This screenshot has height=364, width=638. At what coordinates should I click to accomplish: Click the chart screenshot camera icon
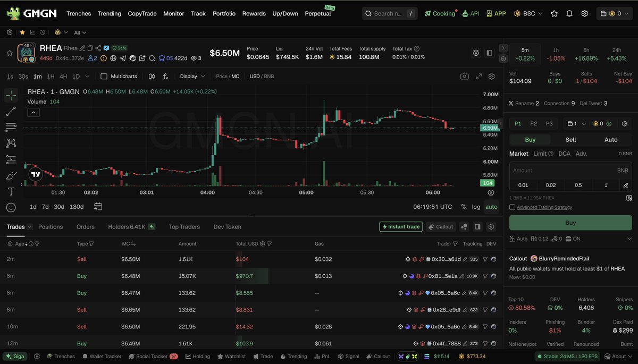[465, 77]
